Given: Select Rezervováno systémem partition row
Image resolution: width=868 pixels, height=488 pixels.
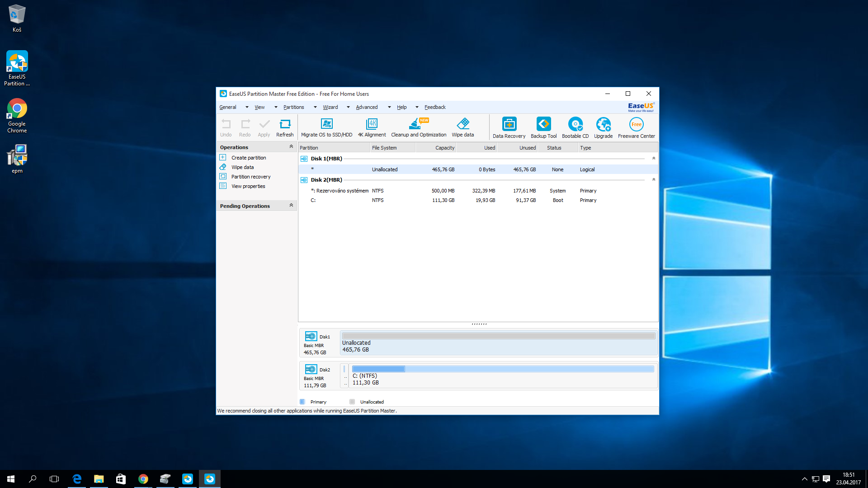Looking at the screenshot, I should pyautogui.click(x=478, y=191).
